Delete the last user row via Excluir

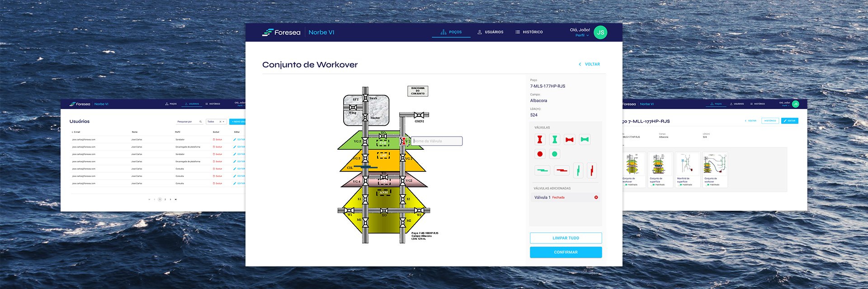[x=217, y=184]
